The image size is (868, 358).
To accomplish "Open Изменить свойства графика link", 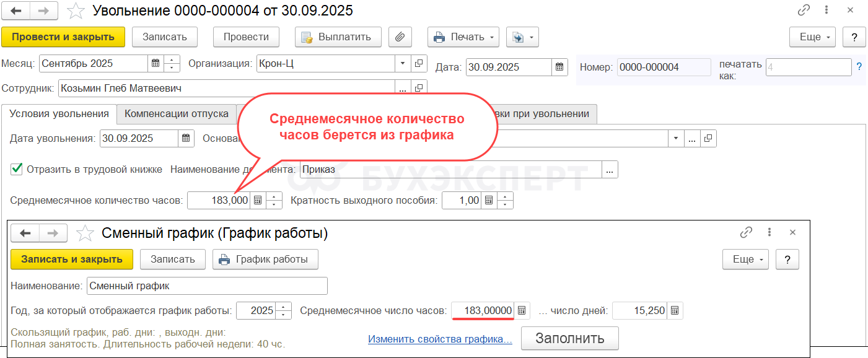I will (x=440, y=339).
